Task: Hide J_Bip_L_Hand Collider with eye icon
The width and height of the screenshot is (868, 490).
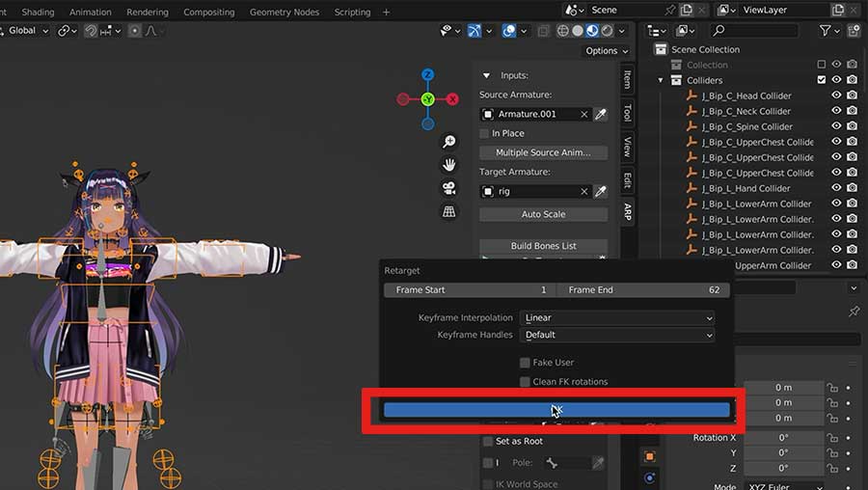Action: tap(836, 188)
